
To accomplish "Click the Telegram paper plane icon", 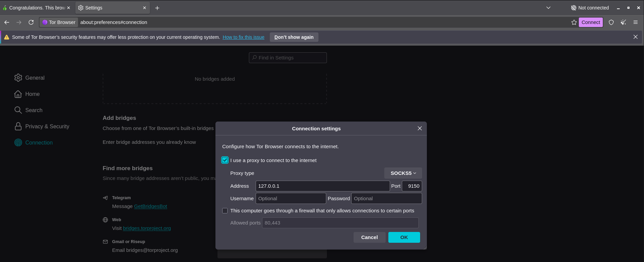I will 105,198.
